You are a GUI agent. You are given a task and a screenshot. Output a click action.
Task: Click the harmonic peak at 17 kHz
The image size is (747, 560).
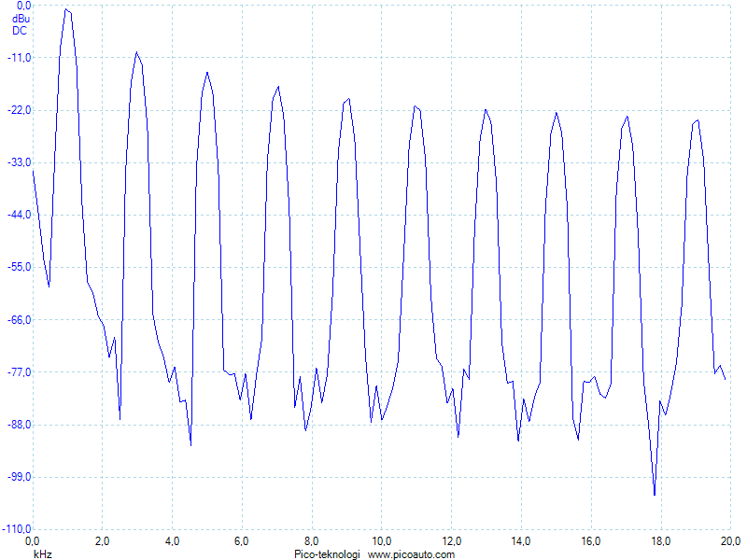pyautogui.click(x=627, y=118)
